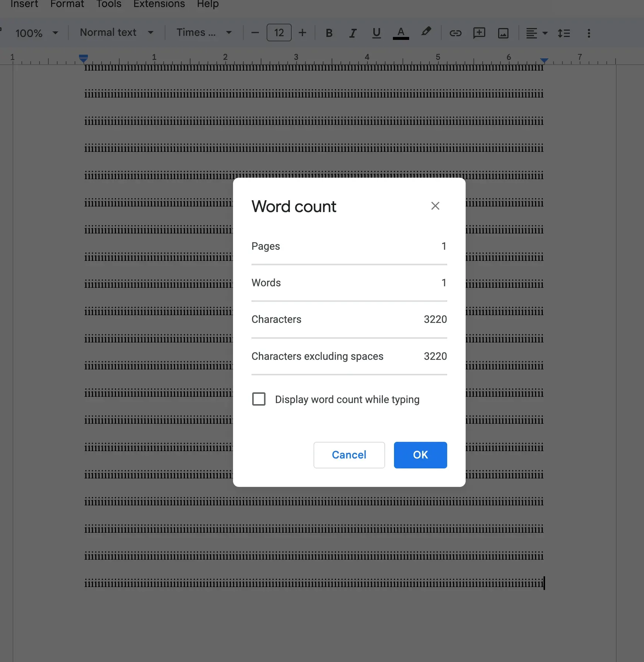Open the zoom level dropdown
Screen dimensions: 644x662
click(x=36, y=33)
